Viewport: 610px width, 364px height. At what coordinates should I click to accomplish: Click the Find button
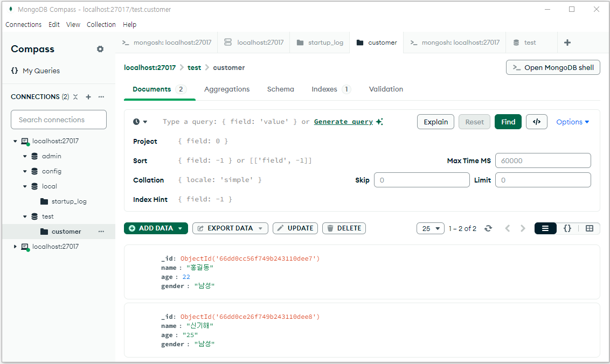pyautogui.click(x=508, y=122)
